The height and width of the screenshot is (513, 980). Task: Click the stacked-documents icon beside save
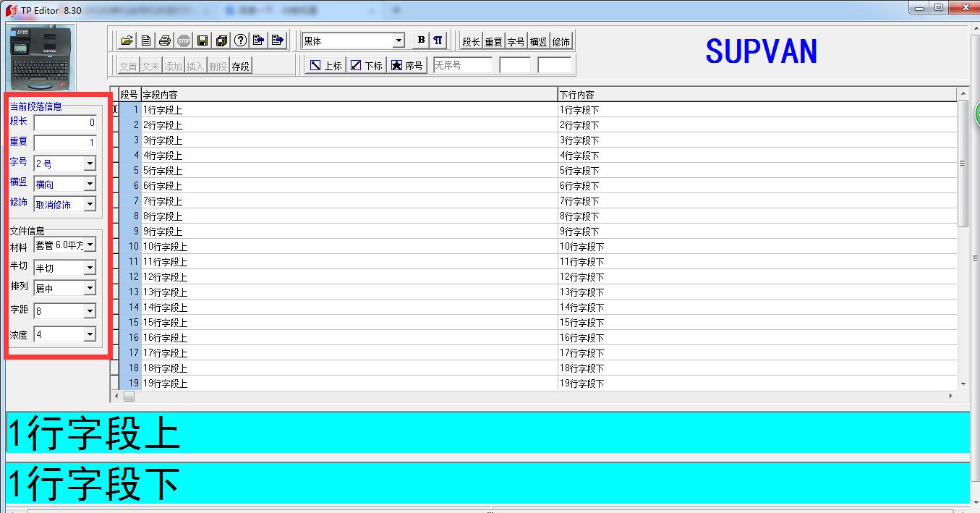(222, 41)
